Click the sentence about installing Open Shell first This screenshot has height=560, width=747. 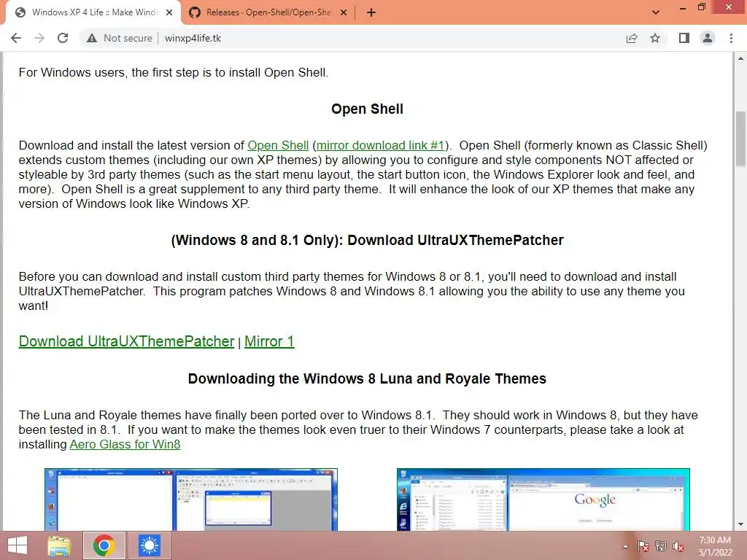tap(174, 72)
